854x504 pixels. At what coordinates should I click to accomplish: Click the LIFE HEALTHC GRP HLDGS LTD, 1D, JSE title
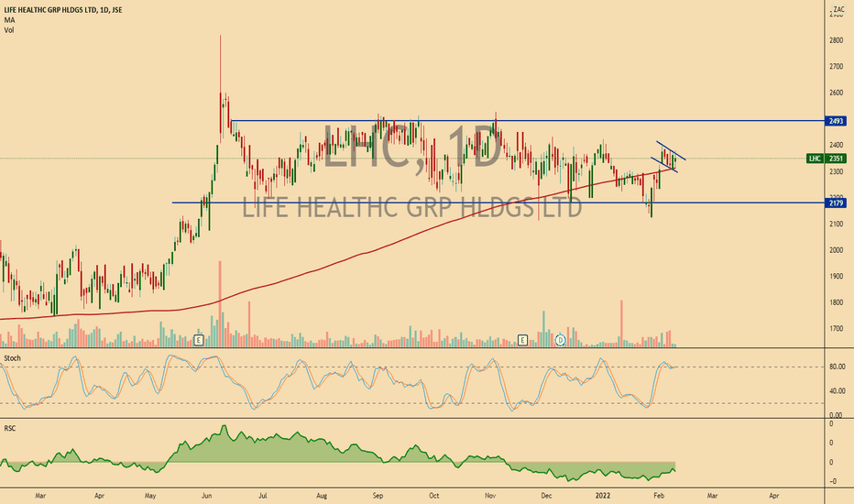pyautogui.click(x=63, y=10)
